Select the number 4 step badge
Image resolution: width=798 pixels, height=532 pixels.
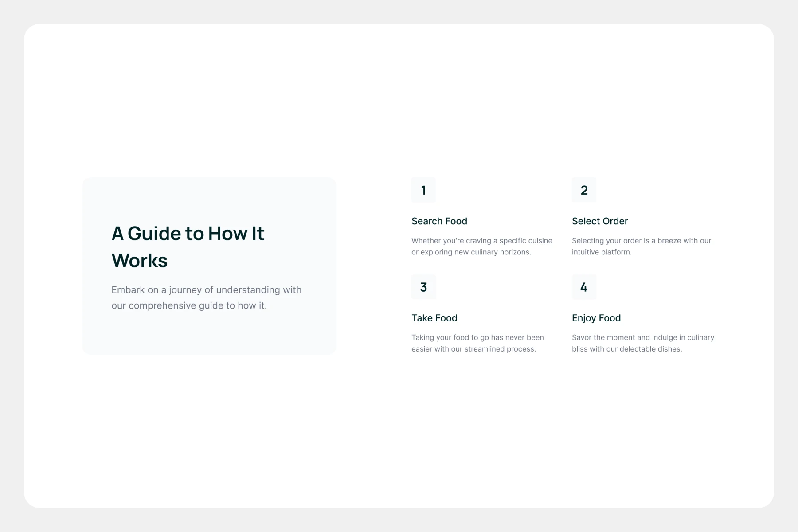(584, 287)
